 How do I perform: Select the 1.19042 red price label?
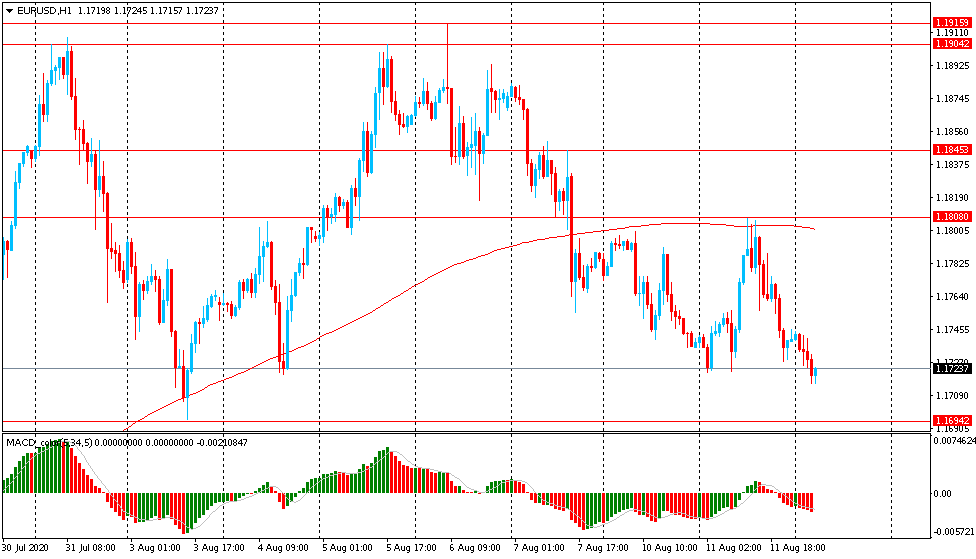[952, 44]
